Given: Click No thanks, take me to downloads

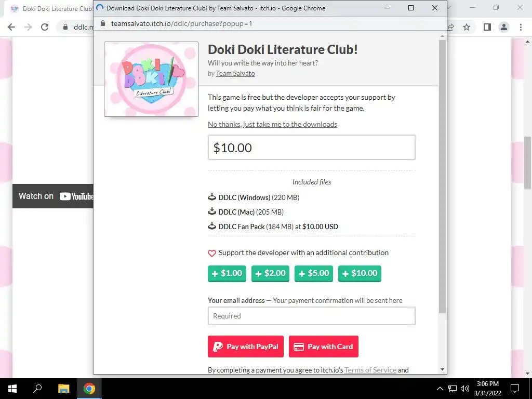Looking at the screenshot, I should 272,124.
